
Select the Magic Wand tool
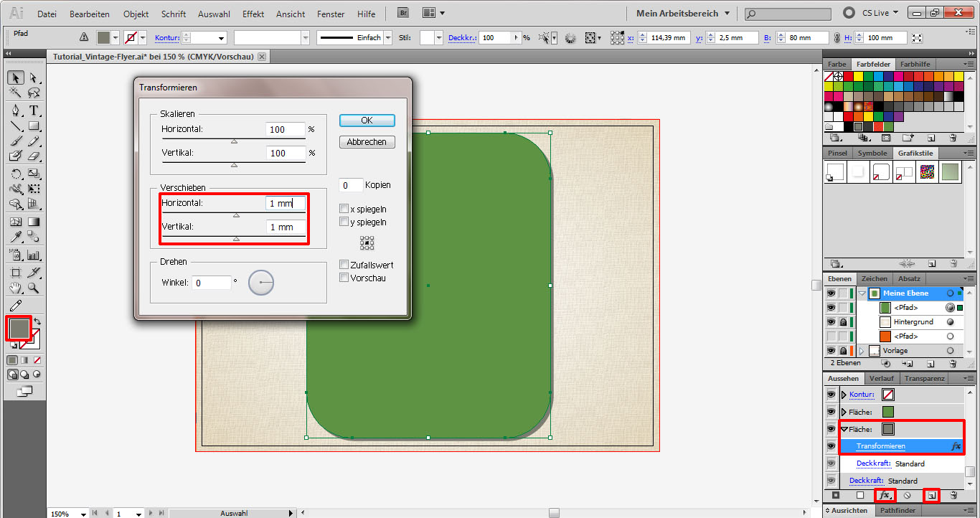[16, 93]
